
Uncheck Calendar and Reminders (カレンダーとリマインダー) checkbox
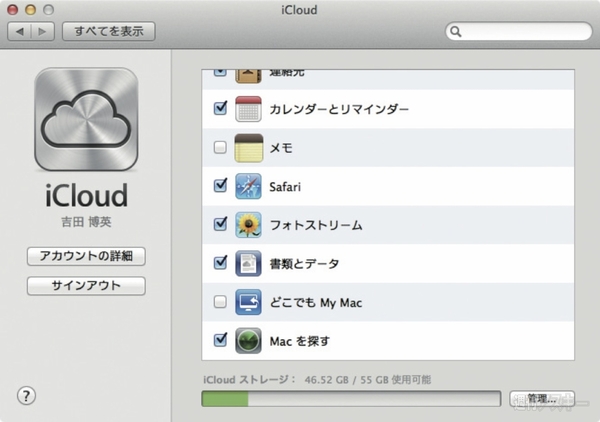[220, 108]
